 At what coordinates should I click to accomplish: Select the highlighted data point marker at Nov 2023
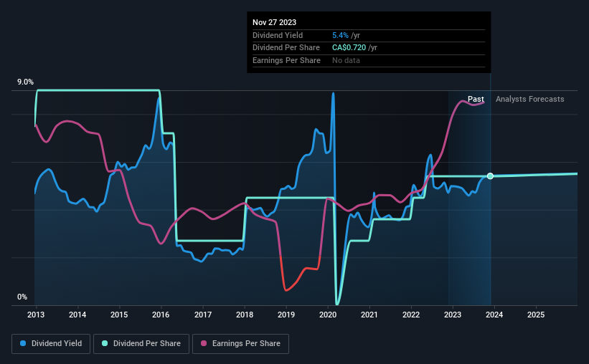(490, 176)
